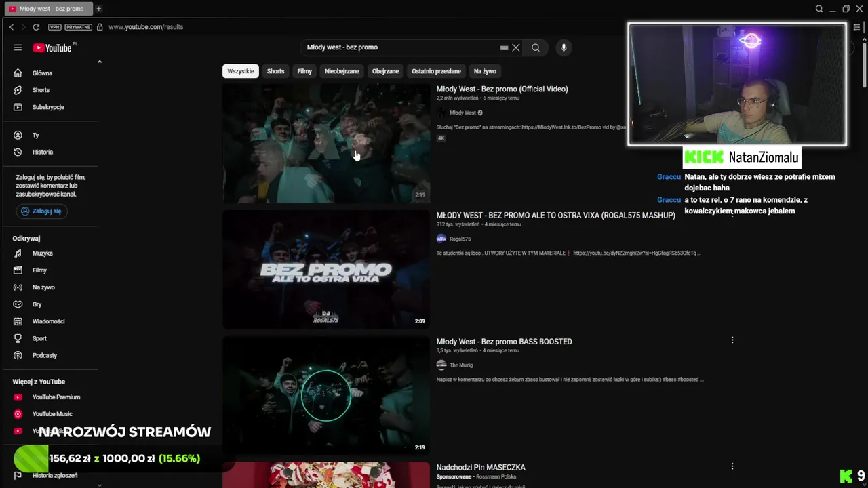Select the Obejrzane filter chip

tap(385, 71)
